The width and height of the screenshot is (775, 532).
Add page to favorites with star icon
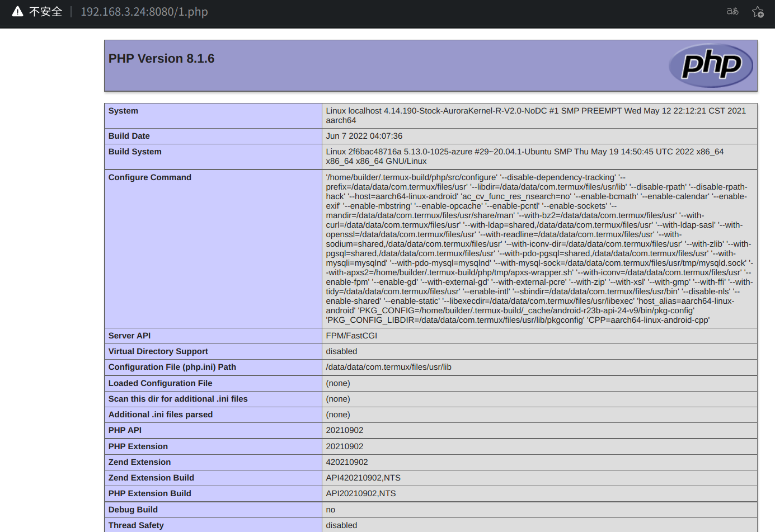pyautogui.click(x=758, y=12)
